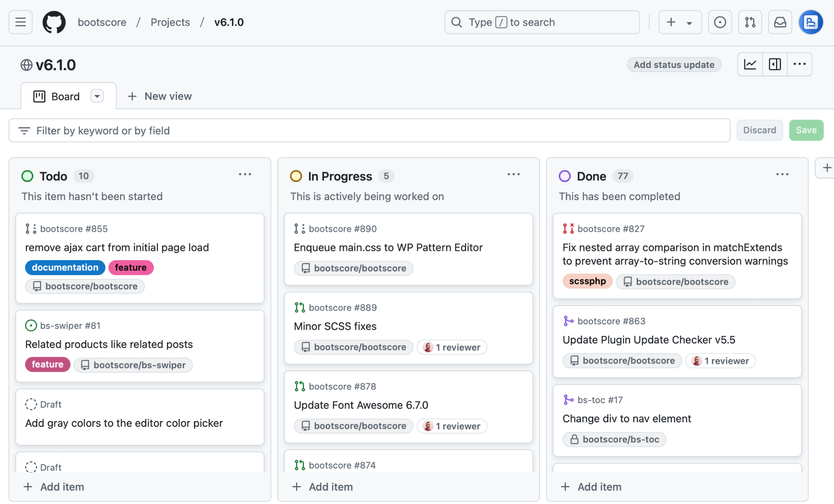The height and width of the screenshot is (504, 834).
Task: Toggle the project details side panel
Action: click(x=775, y=64)
